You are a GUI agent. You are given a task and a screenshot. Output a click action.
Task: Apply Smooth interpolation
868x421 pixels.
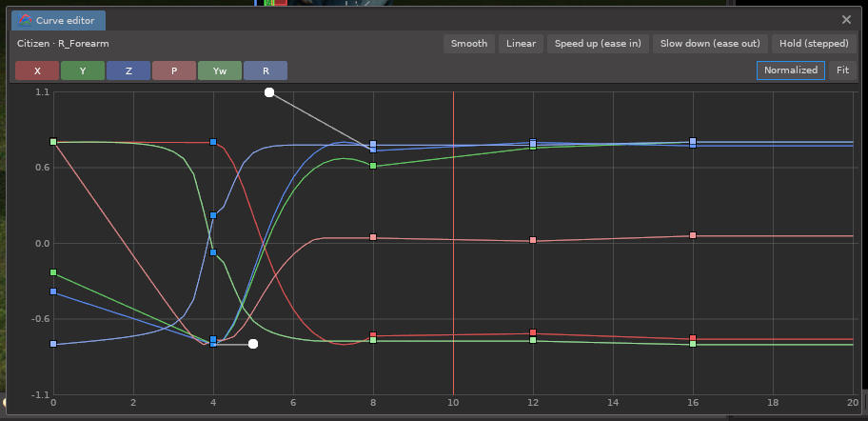[469, 44]
